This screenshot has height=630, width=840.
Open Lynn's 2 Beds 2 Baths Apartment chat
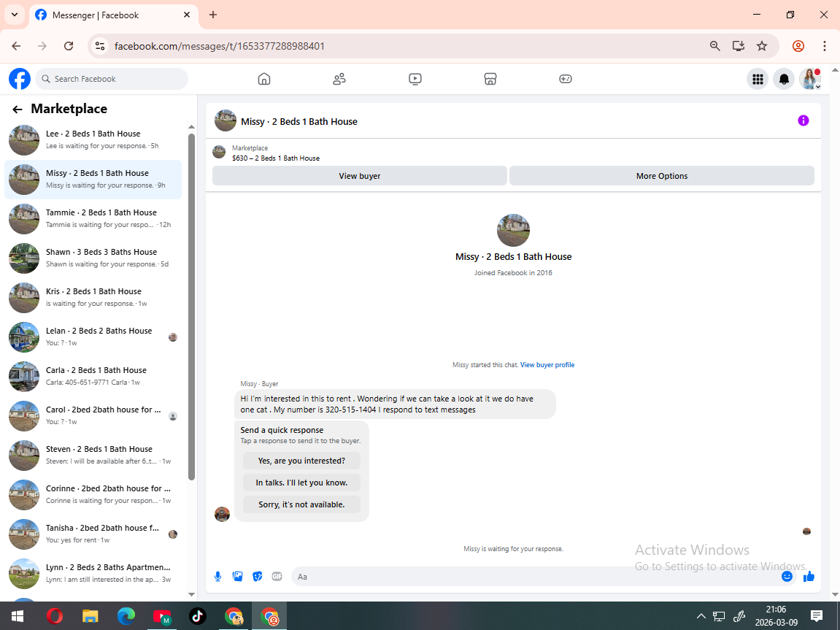[x=93, y=573]
